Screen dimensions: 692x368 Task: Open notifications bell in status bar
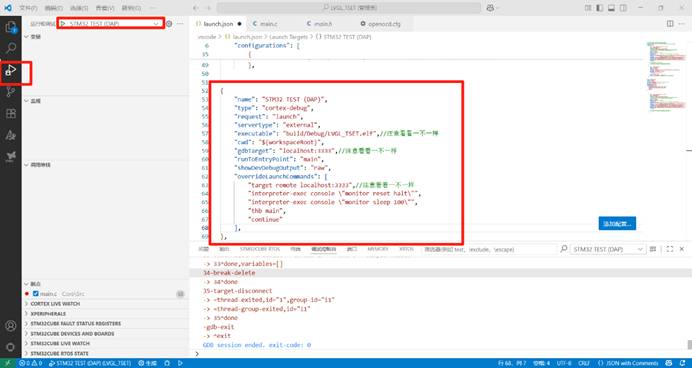pos(682,363)
